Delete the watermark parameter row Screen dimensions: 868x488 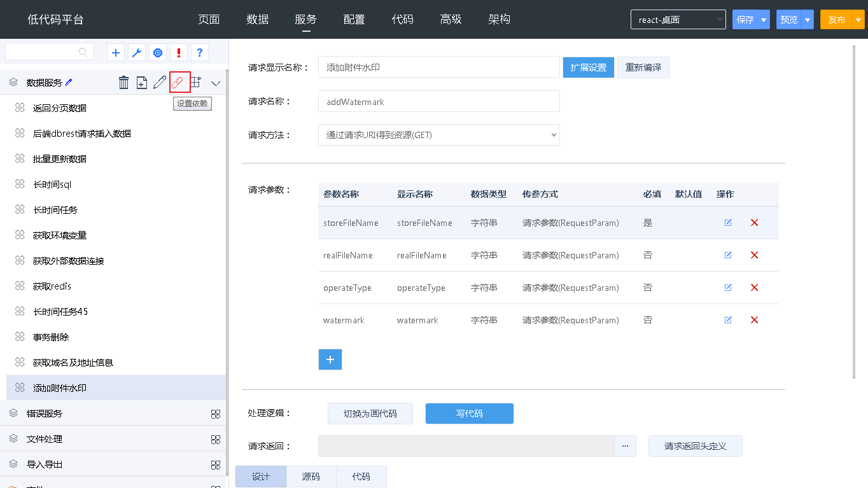[x=755, y=320]
